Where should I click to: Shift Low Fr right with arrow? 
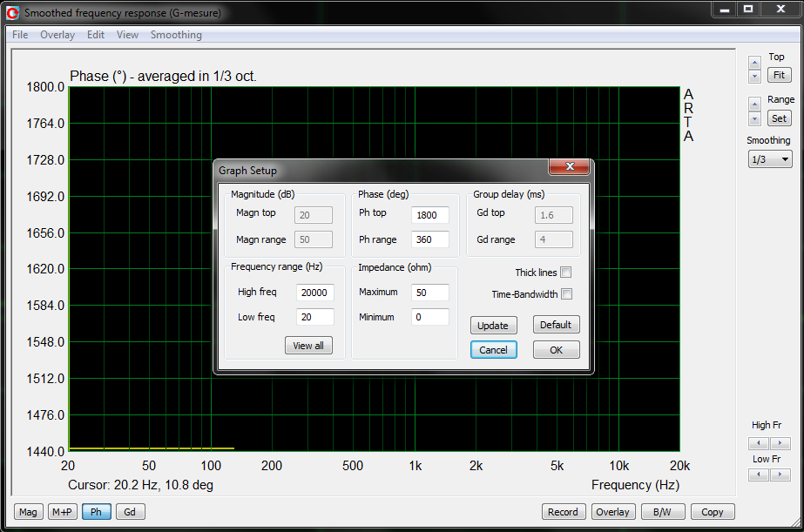click(x=780, y=475)
